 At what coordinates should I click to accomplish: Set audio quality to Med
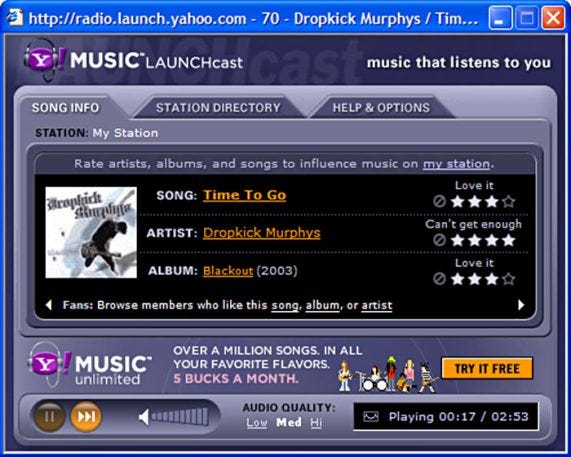[x=289, y=423]
